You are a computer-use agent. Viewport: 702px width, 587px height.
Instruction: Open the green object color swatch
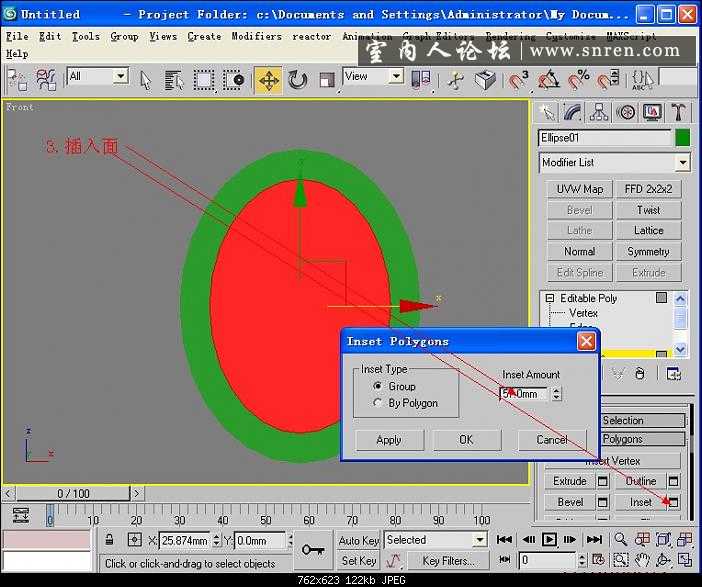682,138
